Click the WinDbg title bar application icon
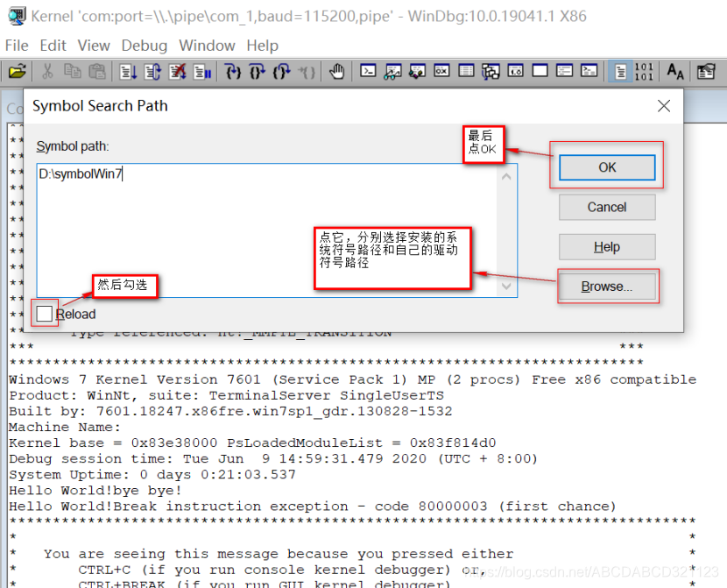The width and height of the screenshot is (727, 588). pos(17,17)
